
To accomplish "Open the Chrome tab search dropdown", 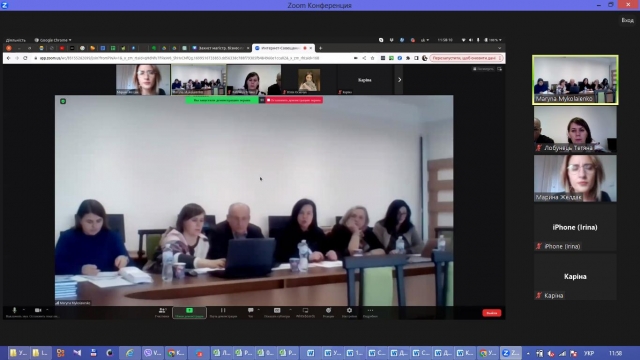I will click(x=500, y=48).
